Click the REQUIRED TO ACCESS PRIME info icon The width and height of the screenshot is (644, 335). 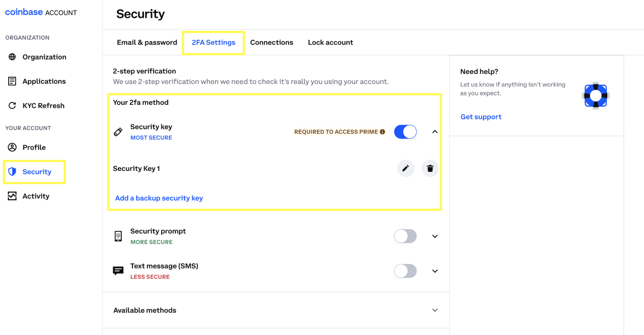coord(382,132)
